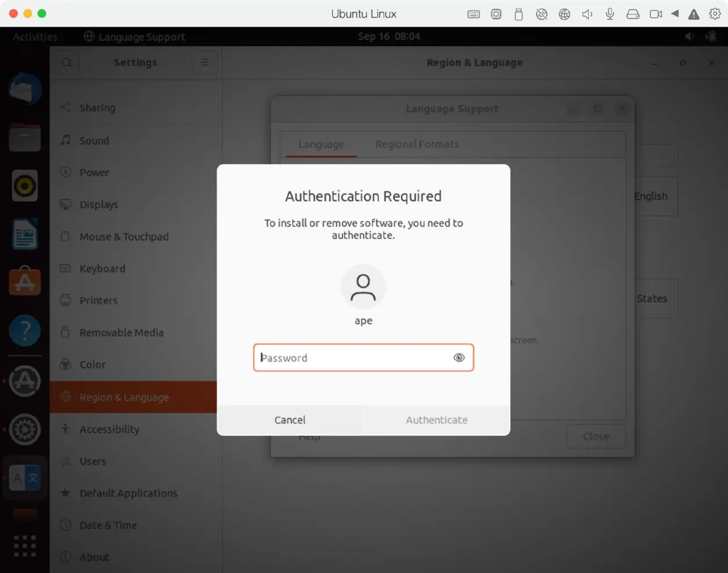This screenshot has width=728, height=573.
Task: Open VM settings gear in Parallels toolbar
Action: click(x=715, y=14)
